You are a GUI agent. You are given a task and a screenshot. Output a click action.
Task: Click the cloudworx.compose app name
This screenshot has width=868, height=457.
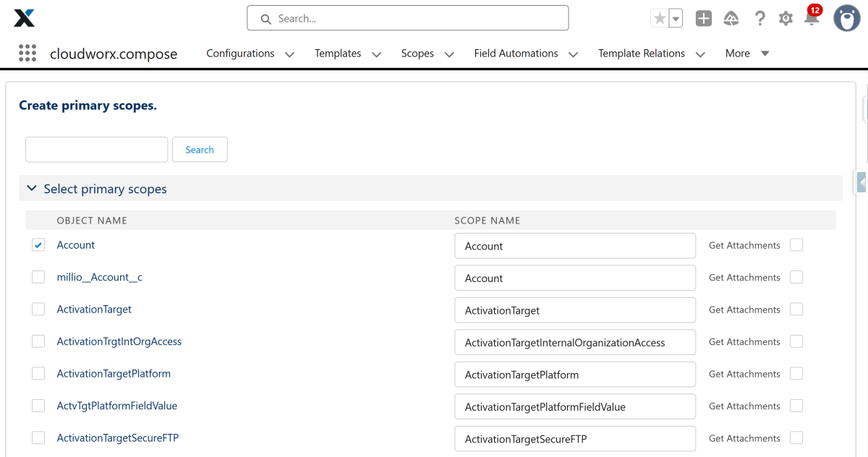(114, 54)
